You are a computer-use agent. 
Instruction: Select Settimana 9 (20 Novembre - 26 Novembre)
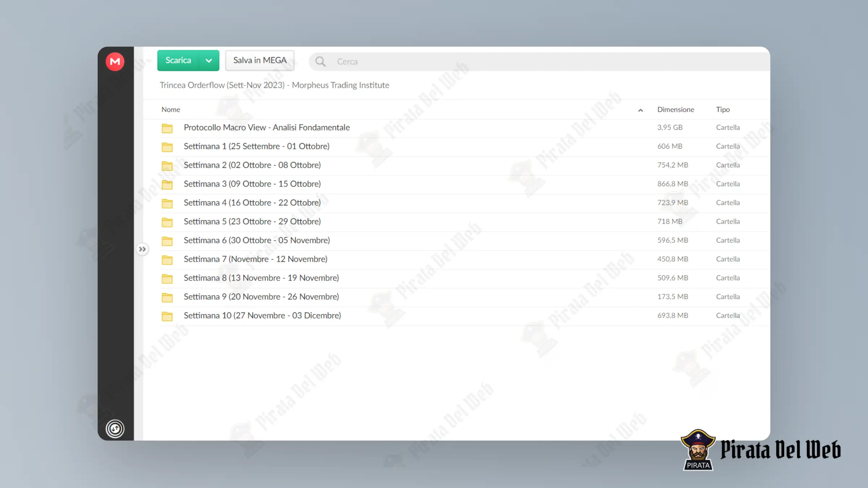click(x=261, y=297)
